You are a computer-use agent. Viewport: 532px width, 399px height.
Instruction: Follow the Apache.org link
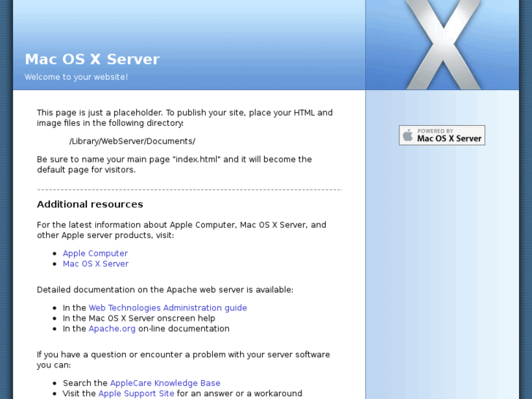click(x=112, y=329)
